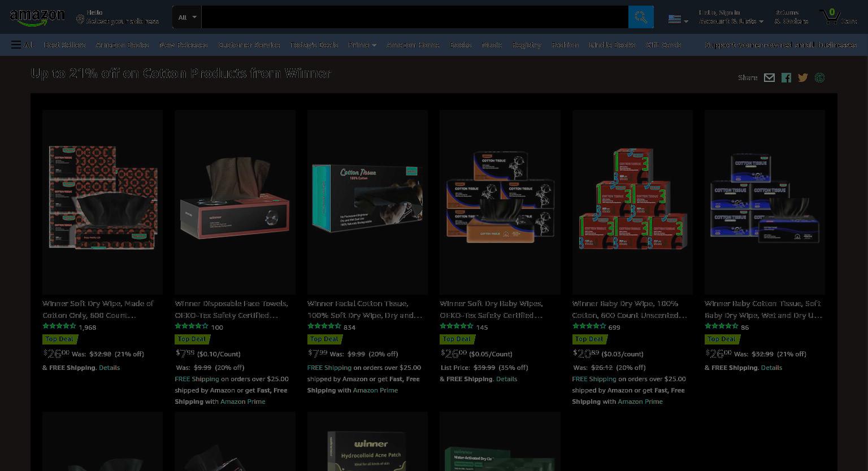Open Winner Baby Cotton Tissue title
This screenshot has width=868, height=471.
pos(763,309)
